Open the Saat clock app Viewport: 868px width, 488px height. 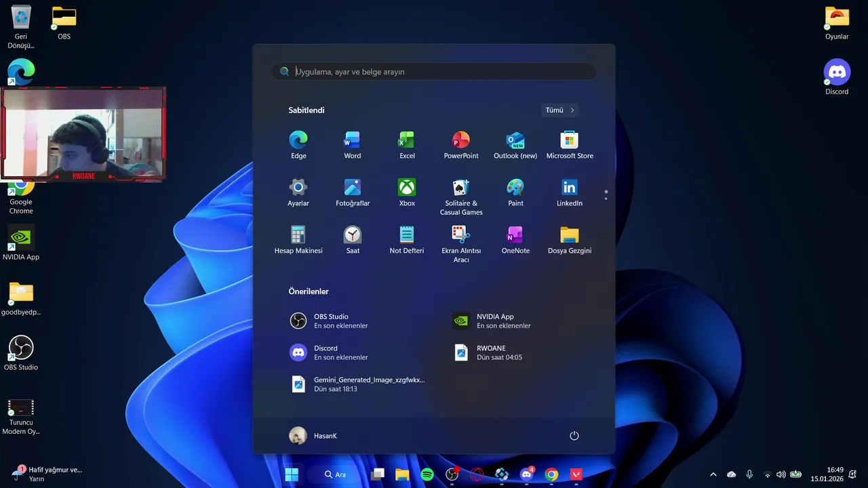353,241
